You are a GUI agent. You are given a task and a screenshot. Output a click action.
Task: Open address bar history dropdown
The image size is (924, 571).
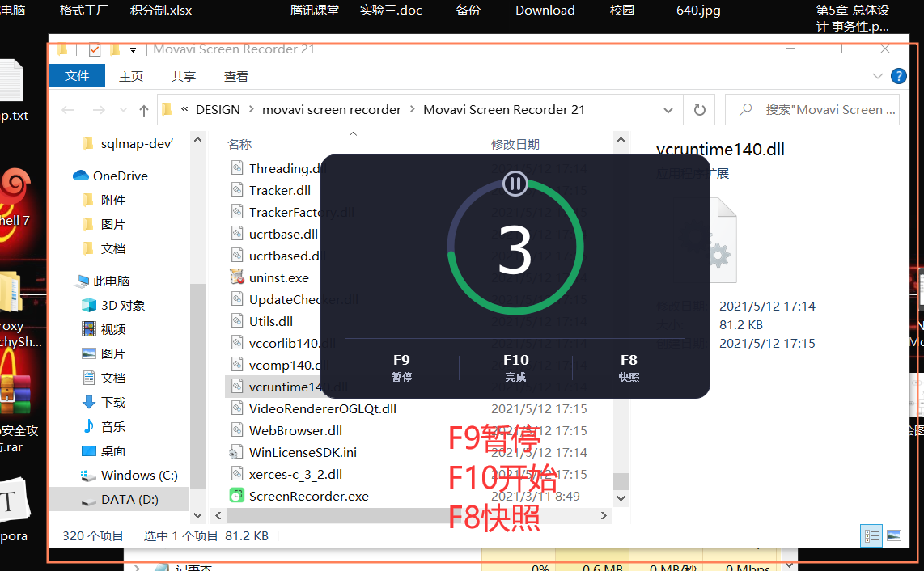coord(668,110)
